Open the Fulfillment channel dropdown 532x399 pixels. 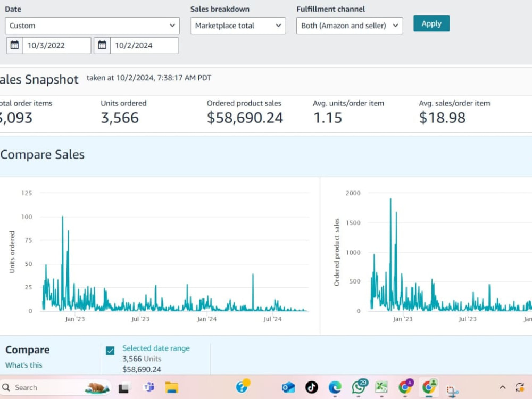click(x=350, y=26)
